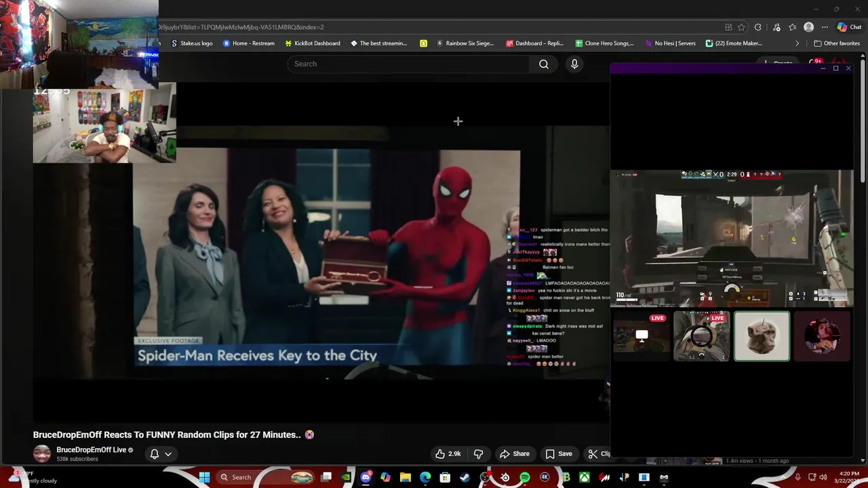The height and width of the screenshot is (488, 868).
Task: Open Discord from taskbar
Action: 366,477
